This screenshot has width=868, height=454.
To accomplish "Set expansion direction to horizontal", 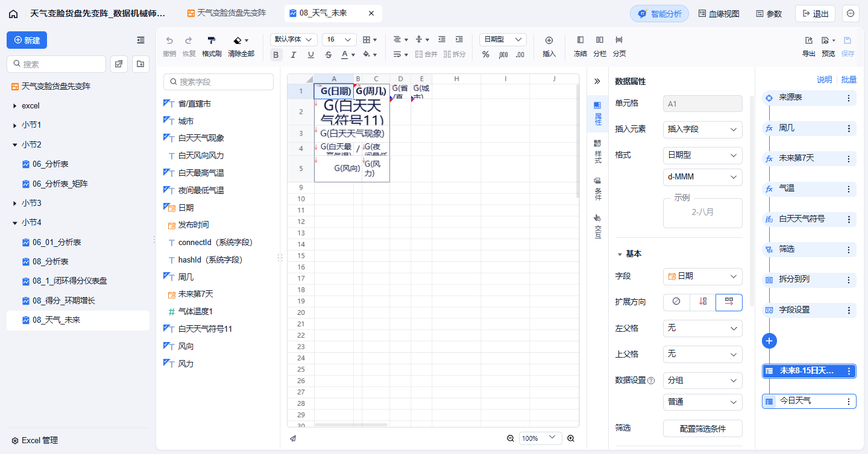I will tap(729, 302).
